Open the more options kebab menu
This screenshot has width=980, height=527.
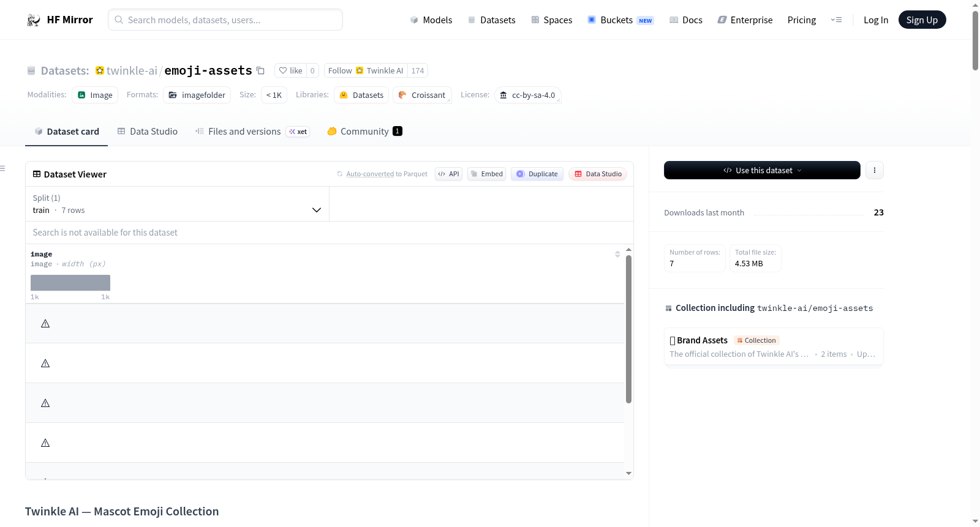point(875,170)
